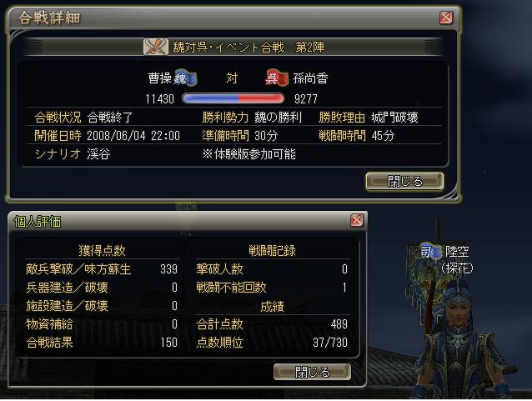Click the 合戦詳細 window title
532x401 pixels.
tap(49, 18)
